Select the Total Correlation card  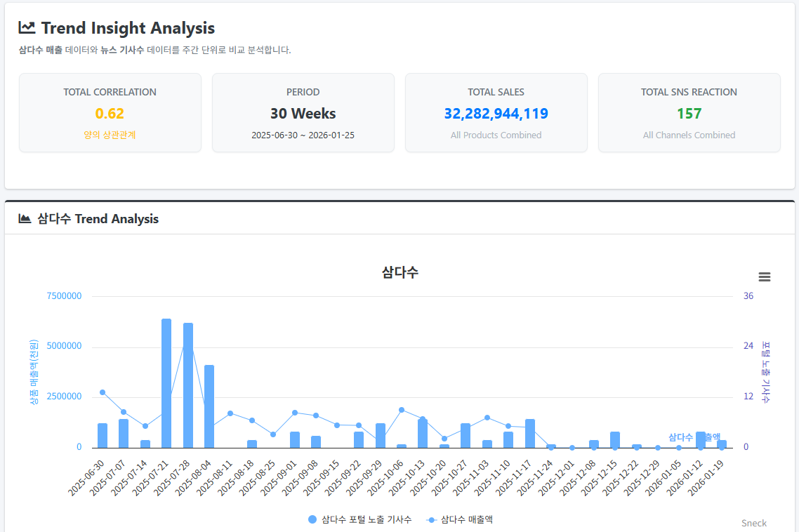[x=110, y=112]
